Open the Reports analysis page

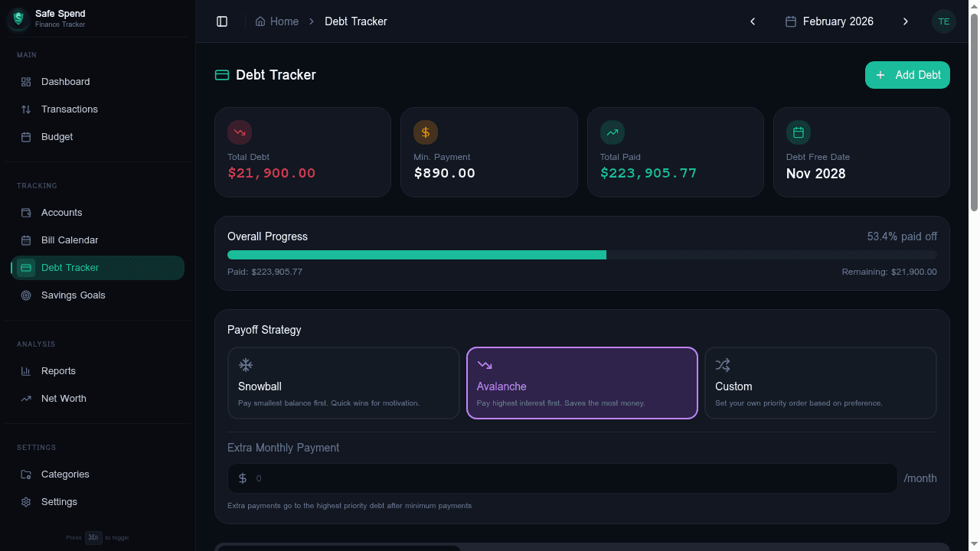pyautogui.click(x=58, y=370)
